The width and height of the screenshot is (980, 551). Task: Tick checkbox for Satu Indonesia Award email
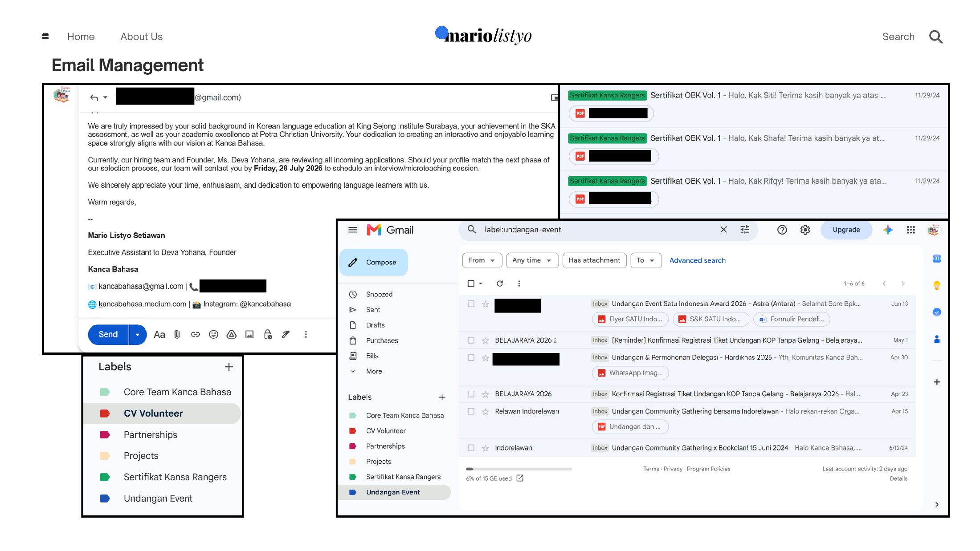(471, 304)
